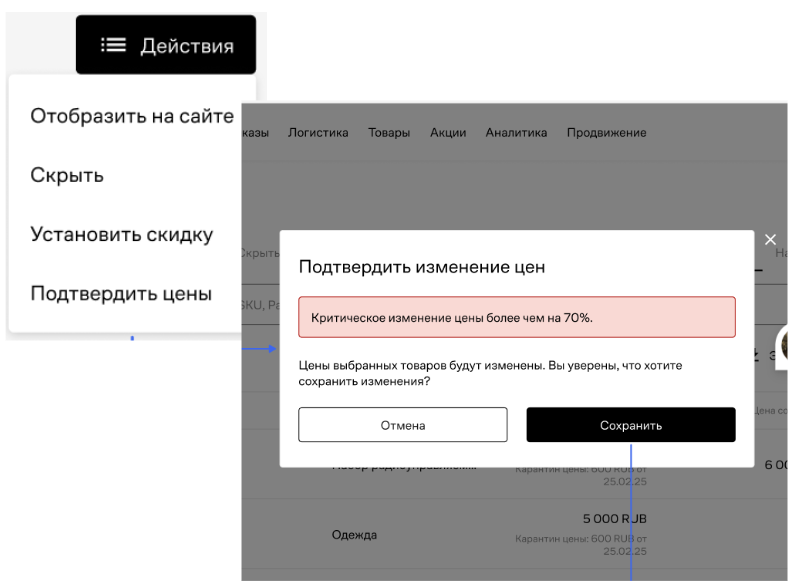Choose Скрыть in the actions menu
The image size is (794, 588).
pyautogui.click(x=68, y=175)
